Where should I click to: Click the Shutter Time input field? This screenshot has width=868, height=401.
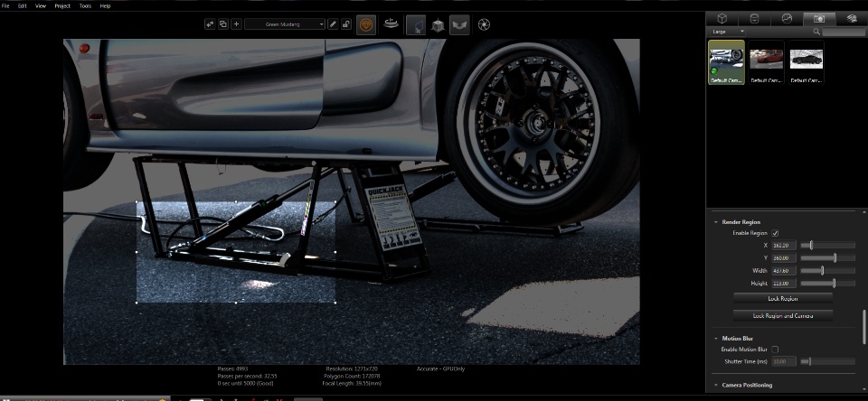[784, 362]
